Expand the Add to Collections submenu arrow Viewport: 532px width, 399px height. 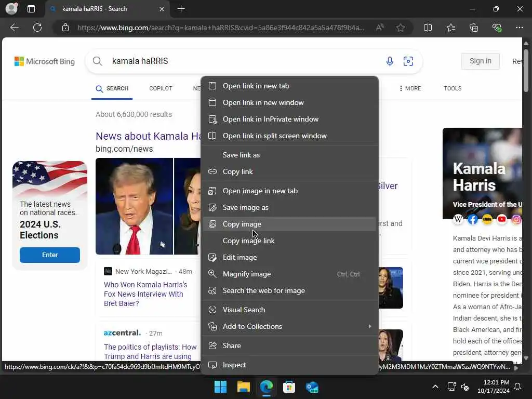pyautogui.click(x=370, y=326)
